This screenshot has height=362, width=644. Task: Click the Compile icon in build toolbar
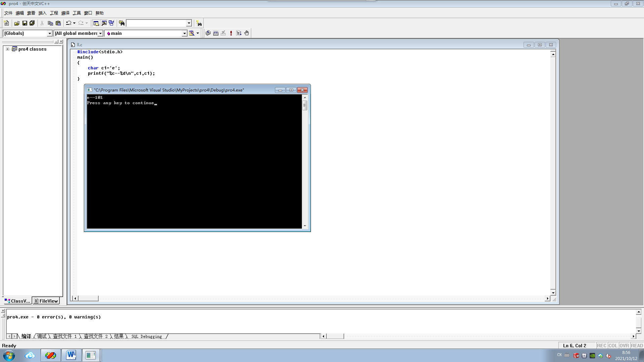coord(208,33)
